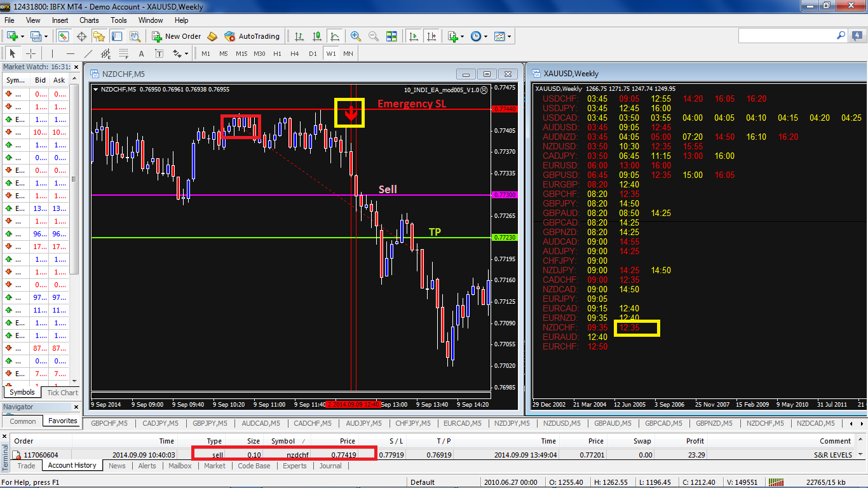Set timeframe to H1
Viewport: 868px width, 488px height.
pyautogui.click(x=277, y=54)
